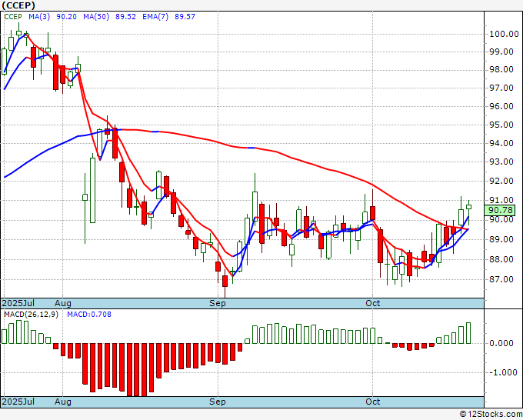
Task: Click the 95.00 price axis label
Action: [x=501, y=125]
